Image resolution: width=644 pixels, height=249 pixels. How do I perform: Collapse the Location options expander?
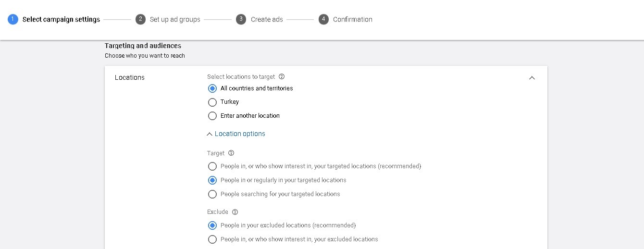pyautogui.click(x=235, y=134)
